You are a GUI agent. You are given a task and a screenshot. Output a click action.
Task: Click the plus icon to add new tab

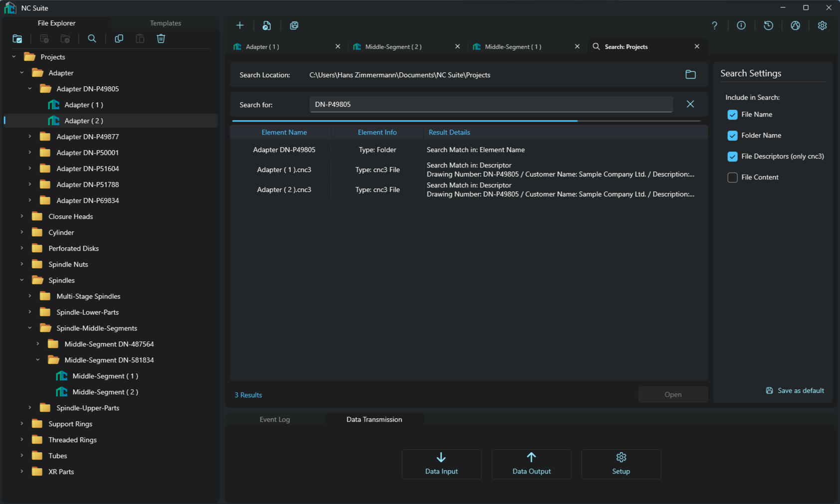pos(240,25)
